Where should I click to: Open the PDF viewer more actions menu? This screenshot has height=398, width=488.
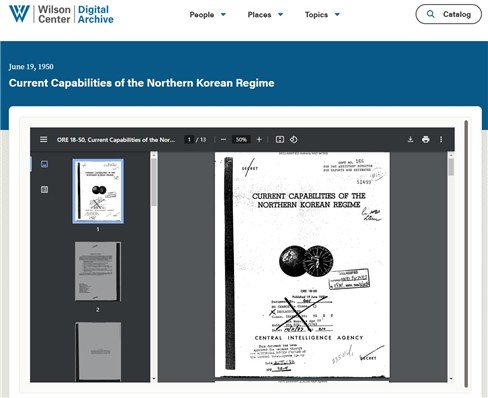tap(441, 139)
